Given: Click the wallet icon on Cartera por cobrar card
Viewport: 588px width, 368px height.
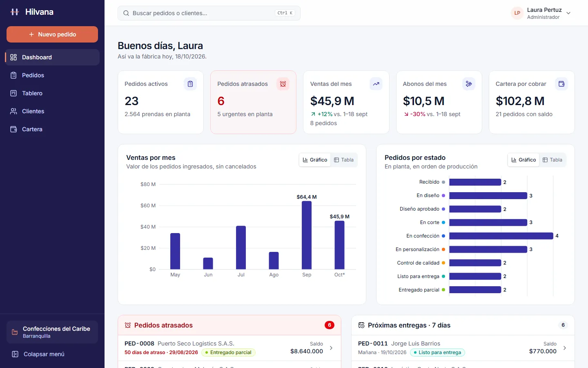Looking at the screenshot, I should tap(561, 84).
